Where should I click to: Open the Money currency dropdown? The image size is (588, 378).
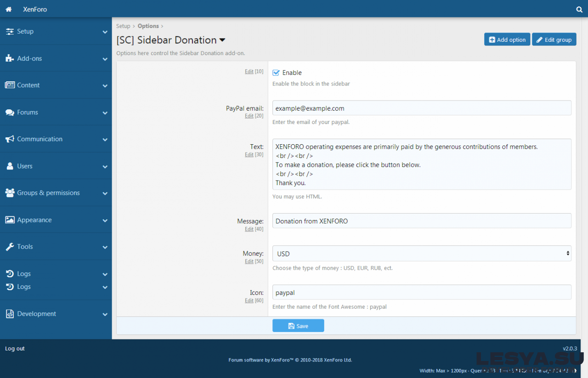pyautogui.click(x=421, y=254)
